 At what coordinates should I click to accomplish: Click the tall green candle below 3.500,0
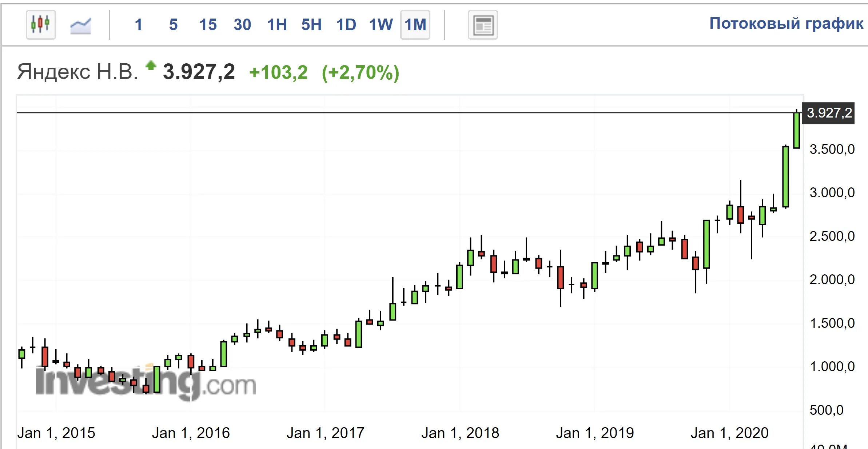coord(786,177)
